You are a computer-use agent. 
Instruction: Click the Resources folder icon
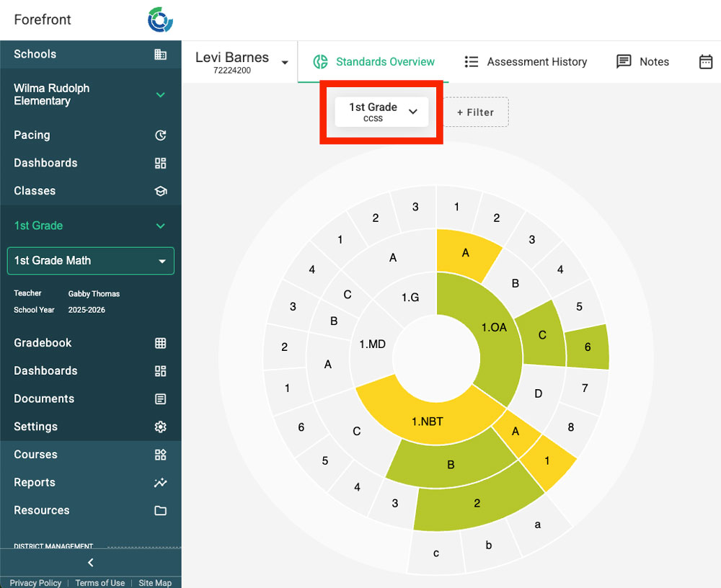click(160, 511)
